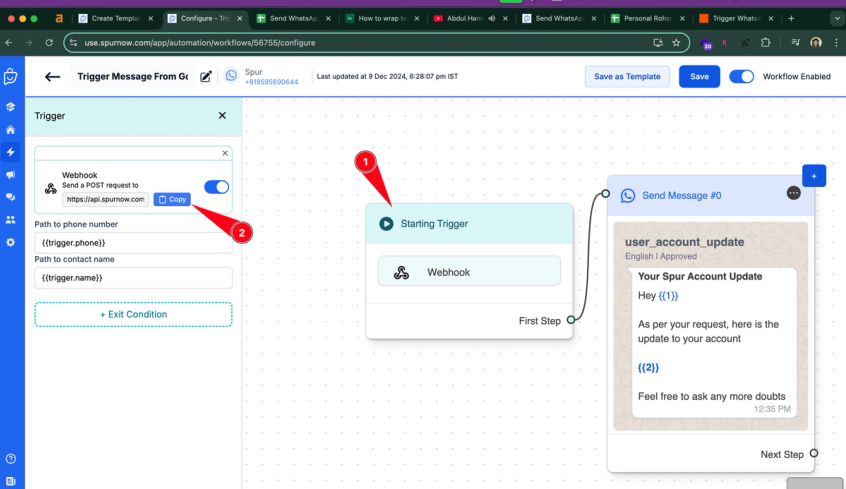Toggle the Workflow Enabled switch
Screen dimensions: 846x489
click(741, 77)
